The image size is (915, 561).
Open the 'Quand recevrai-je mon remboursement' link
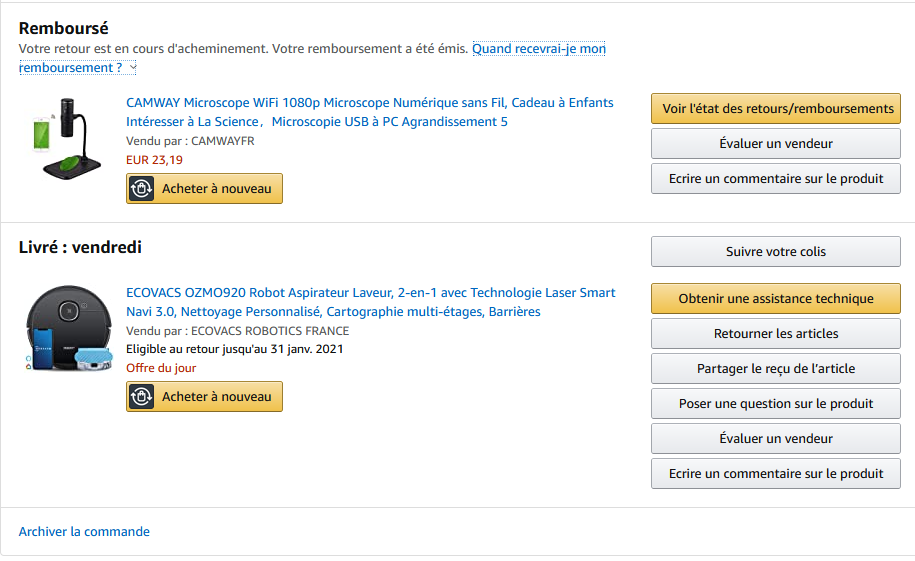312,58
